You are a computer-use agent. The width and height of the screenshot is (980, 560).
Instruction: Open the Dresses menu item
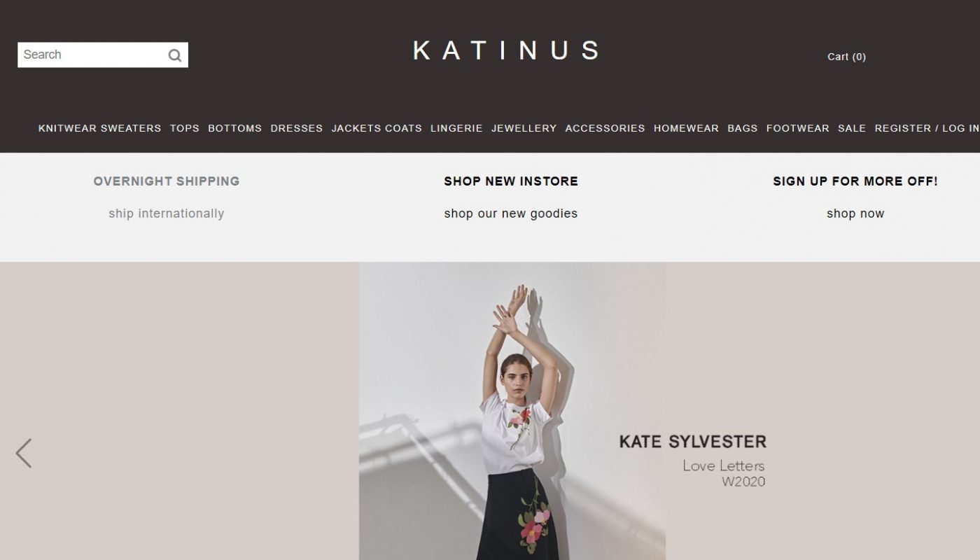[x=297, y=128]
